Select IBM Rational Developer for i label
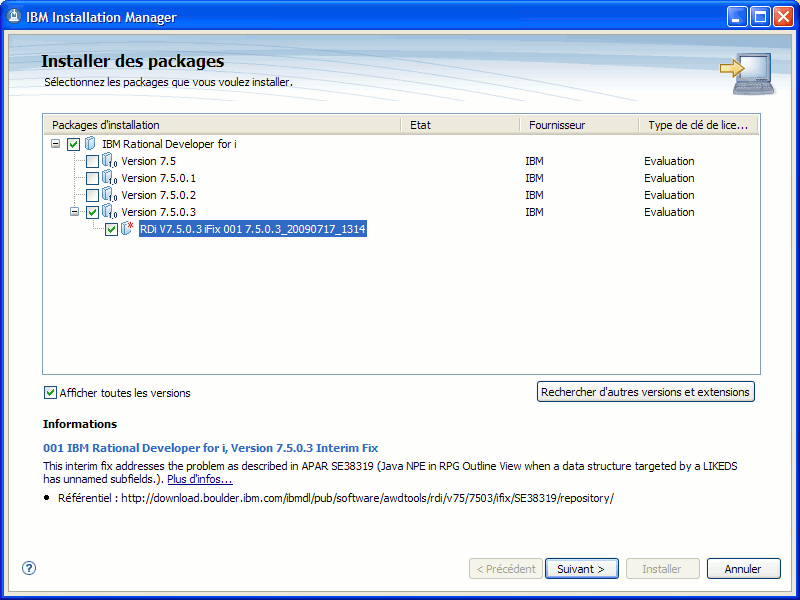 (x=169, y=144)
